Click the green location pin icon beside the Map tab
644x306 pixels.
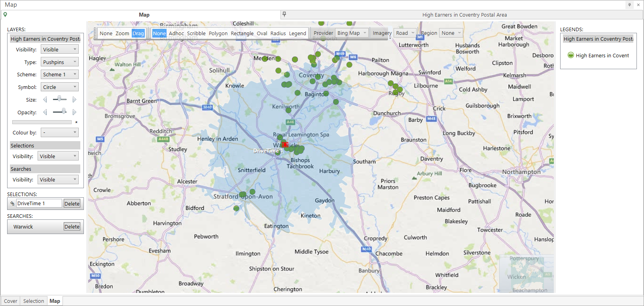click(5, 15)
